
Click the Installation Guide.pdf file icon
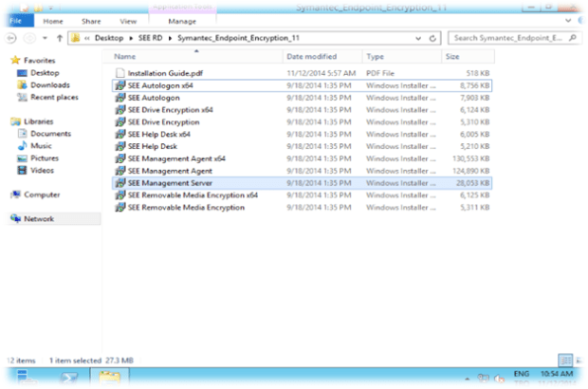click(119, 72)
